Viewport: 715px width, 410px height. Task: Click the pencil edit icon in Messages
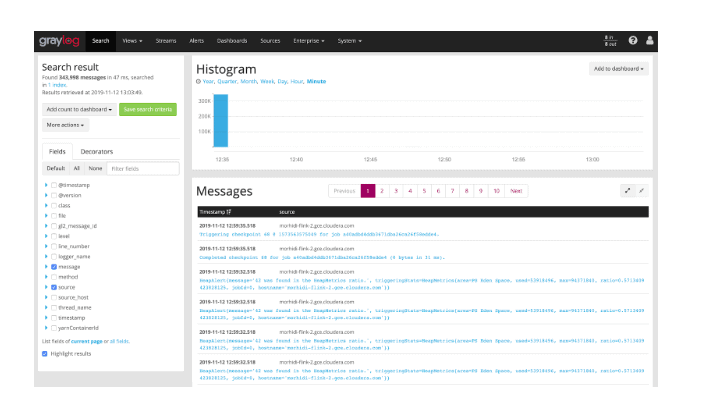[x=642, y=190]
